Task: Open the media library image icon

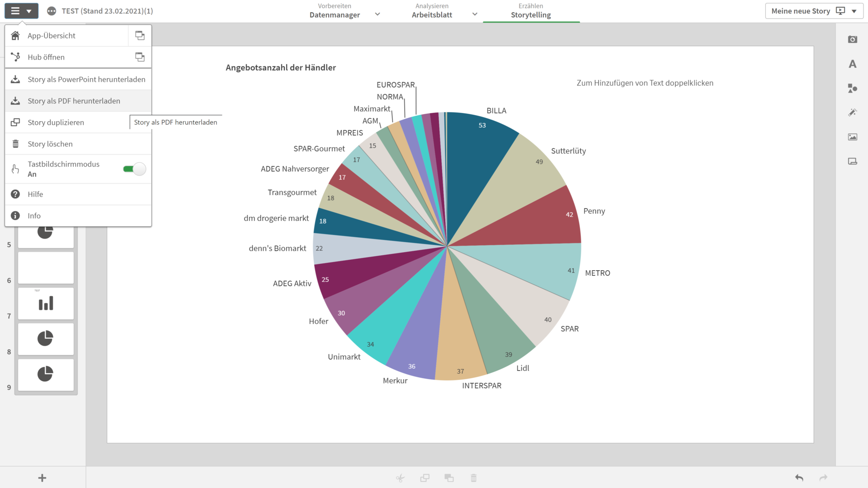Action: tap(852, 137)
